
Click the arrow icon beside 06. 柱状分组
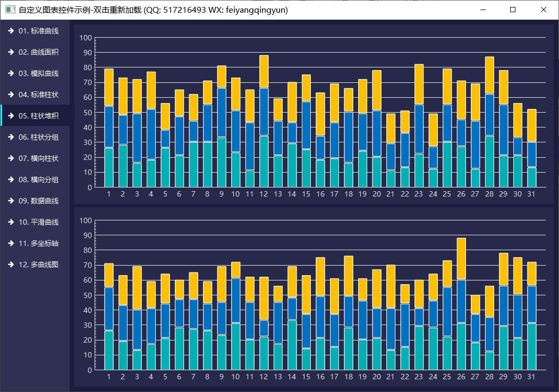(11, 137)
